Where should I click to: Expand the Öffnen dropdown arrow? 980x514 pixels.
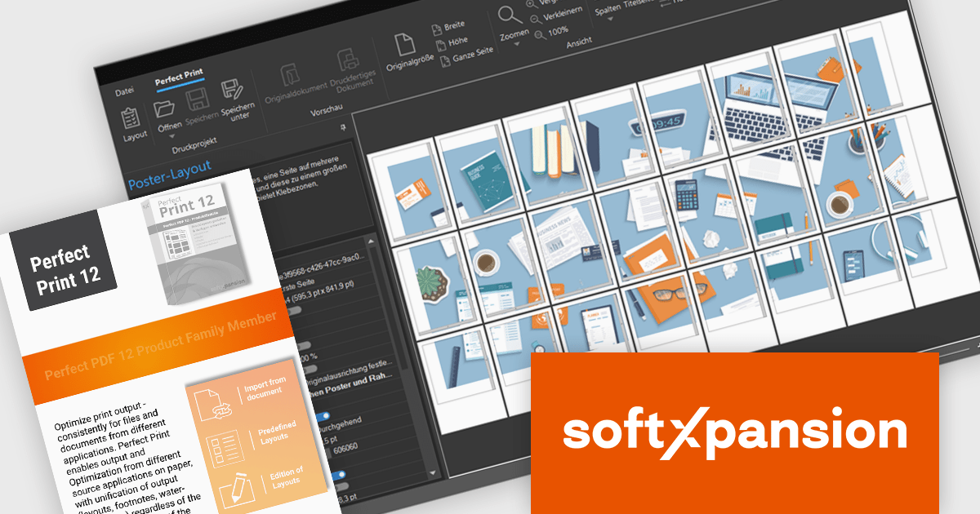173,138
